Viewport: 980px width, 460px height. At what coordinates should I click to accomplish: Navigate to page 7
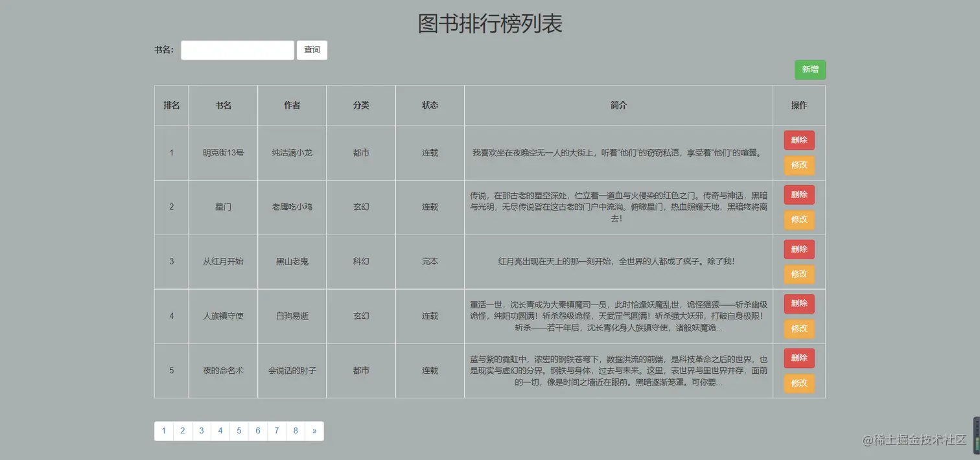(x=277, y=431)
